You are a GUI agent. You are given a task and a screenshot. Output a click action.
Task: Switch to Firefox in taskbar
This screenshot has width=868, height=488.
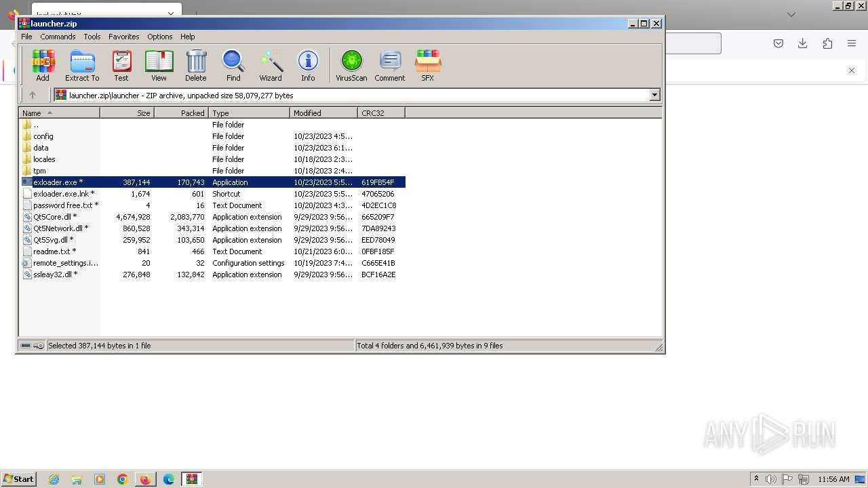146,479
